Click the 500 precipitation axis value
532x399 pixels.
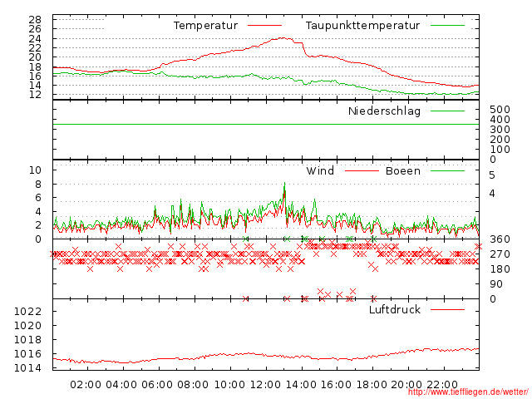[x=500, y=109]
